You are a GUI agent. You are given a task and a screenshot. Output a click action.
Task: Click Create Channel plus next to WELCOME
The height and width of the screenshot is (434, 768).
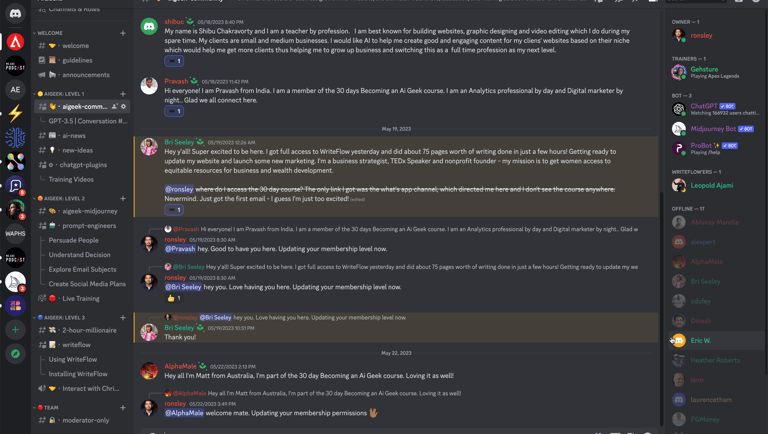tap(123, 33)
